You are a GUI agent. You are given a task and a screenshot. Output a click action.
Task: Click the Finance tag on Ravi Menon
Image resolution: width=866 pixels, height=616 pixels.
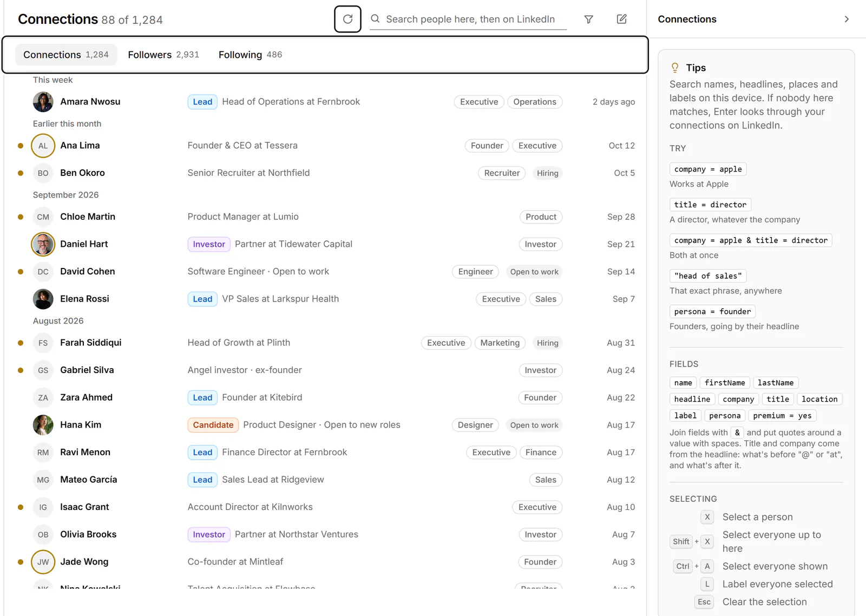(x=541, y=453)
